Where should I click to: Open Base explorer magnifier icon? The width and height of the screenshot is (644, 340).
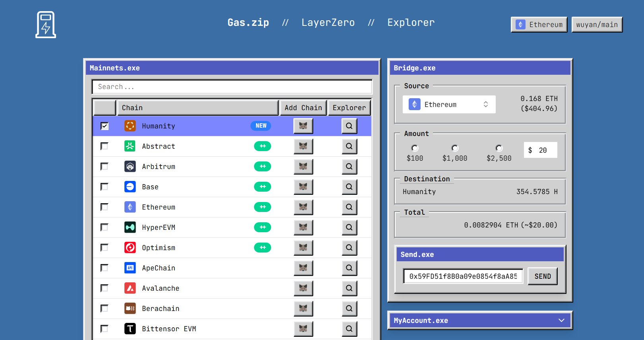(x=349, y=187)
